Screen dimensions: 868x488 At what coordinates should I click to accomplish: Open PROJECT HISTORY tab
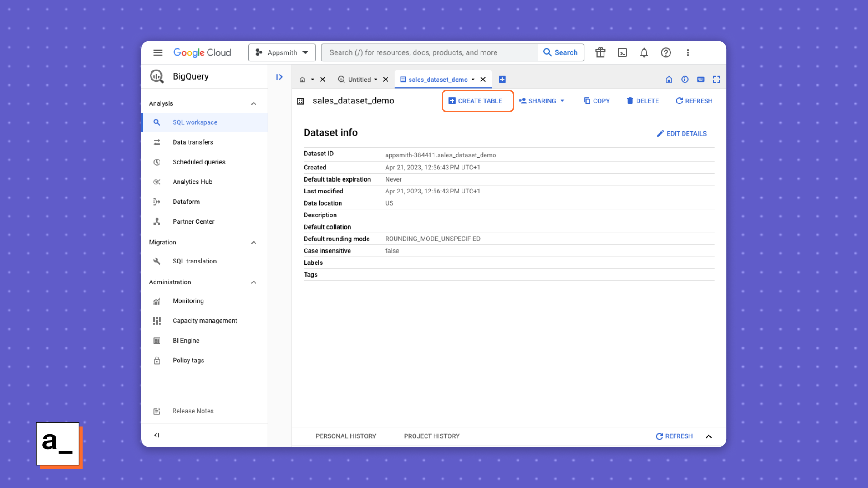[x=432, y=436]
